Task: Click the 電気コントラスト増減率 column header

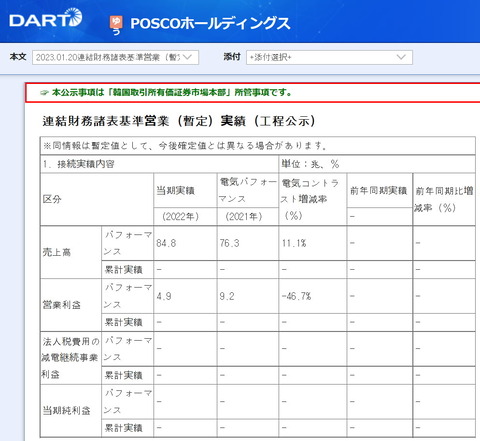Action: (313, 199)
